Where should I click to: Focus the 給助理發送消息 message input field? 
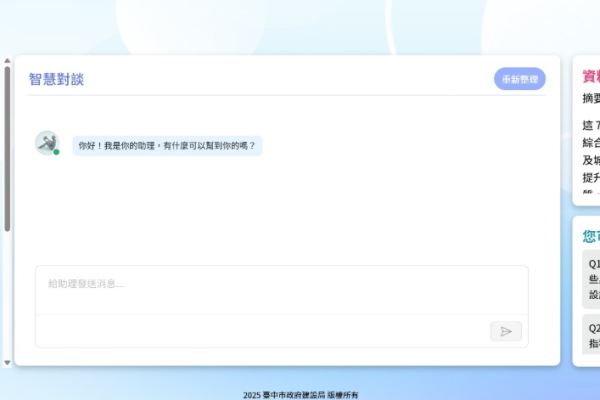[282, 290]
